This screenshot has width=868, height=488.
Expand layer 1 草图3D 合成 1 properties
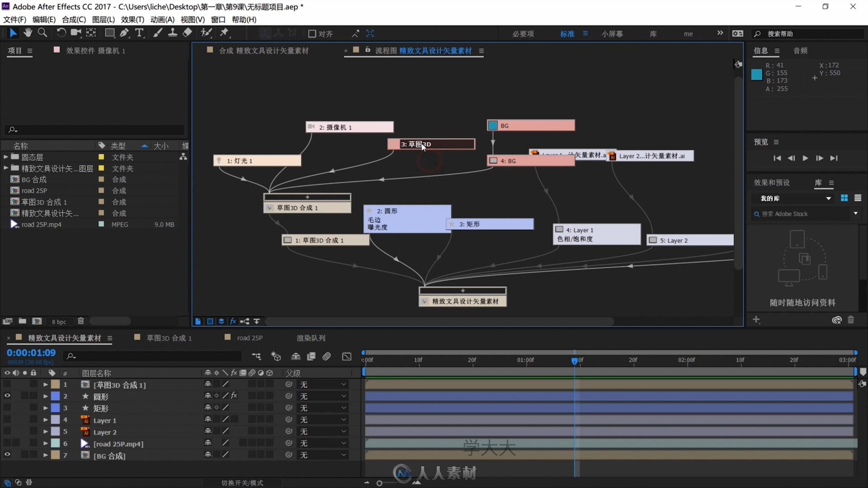pyautogui.click(x=46, y=384)
